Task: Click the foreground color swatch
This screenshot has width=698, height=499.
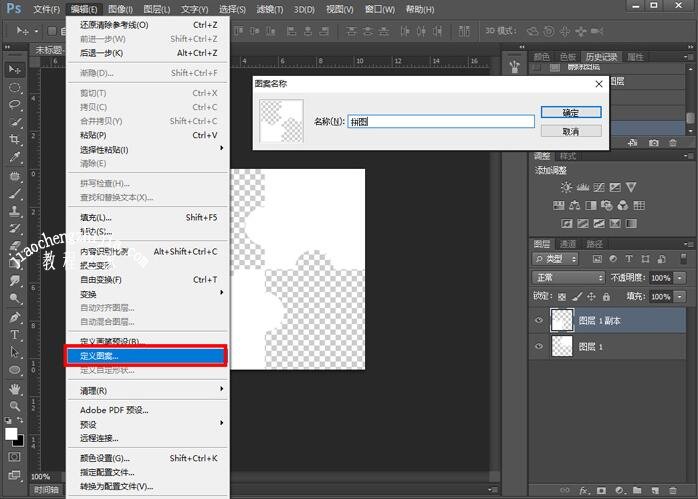Action: [x=11, y=433]
